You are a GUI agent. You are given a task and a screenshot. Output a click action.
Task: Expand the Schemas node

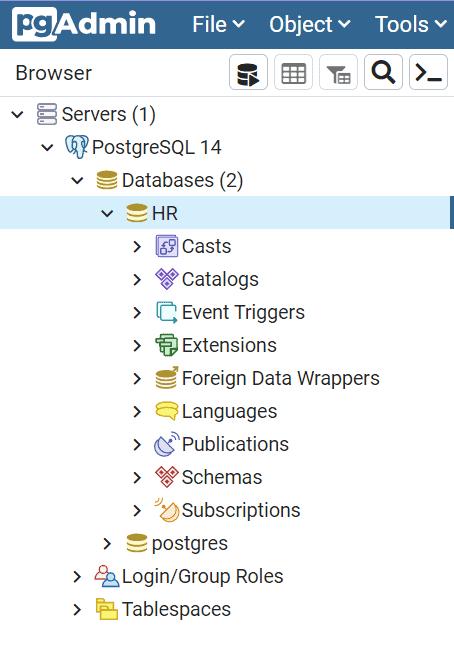click(x=137, y=477)
